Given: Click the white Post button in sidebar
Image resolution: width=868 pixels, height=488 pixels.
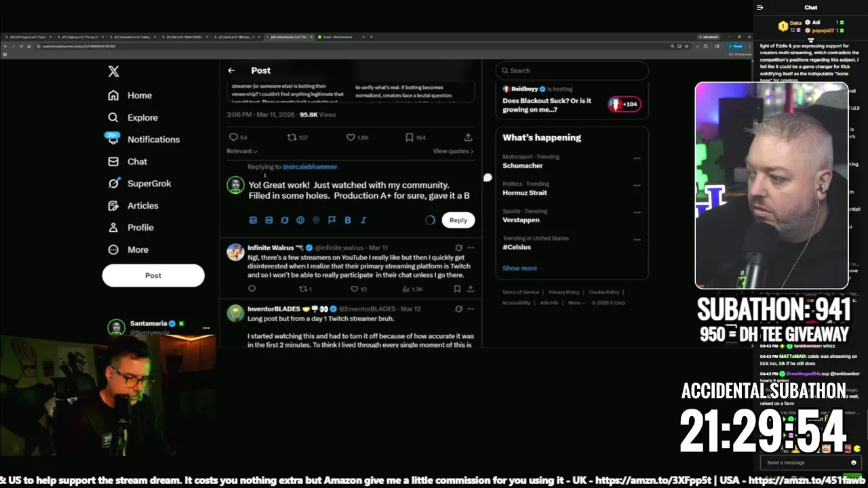Looking at the screenshot, I should click(x=153, y=275).
